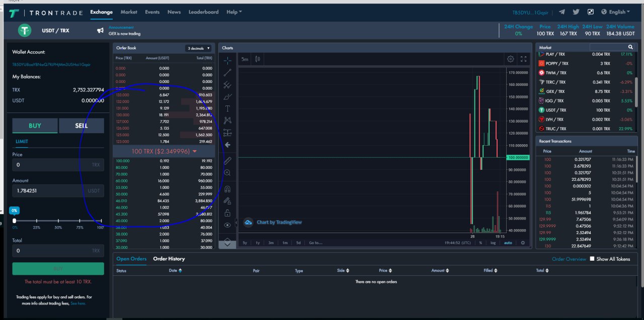Sort open orders by Price column
This screenshot has width=644, height=320.
pos(386,270)
